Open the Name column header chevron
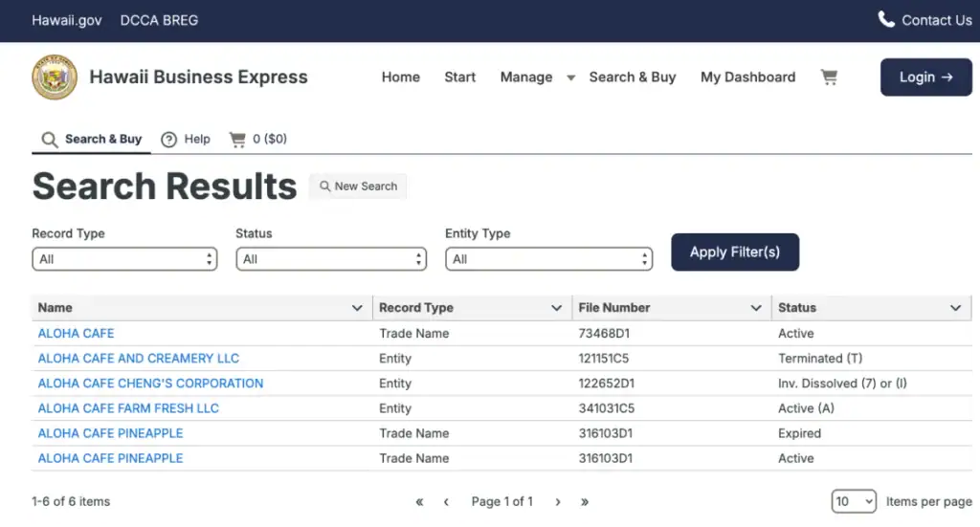The height and width of the screenshot is (527, 980). [357, 308]
